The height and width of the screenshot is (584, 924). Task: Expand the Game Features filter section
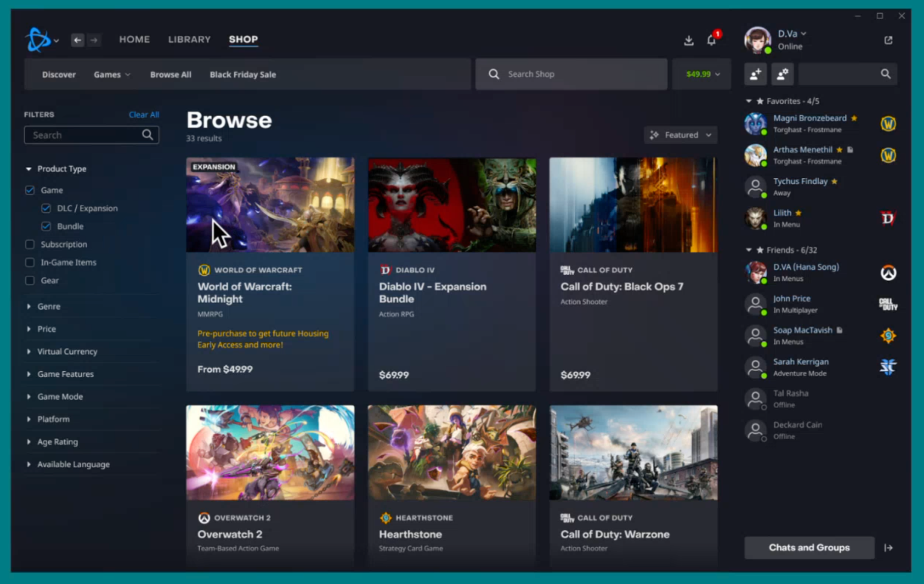pyautogui.click(x=29, y=374)
